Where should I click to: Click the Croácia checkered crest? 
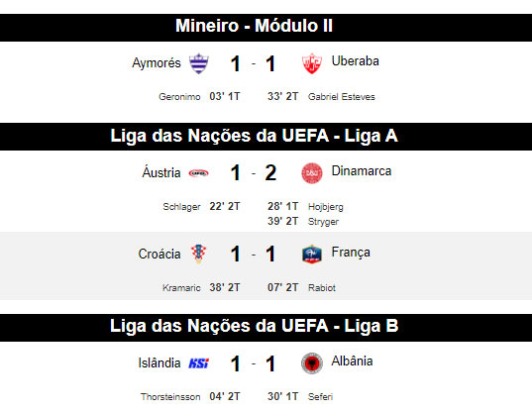(199, 254)
